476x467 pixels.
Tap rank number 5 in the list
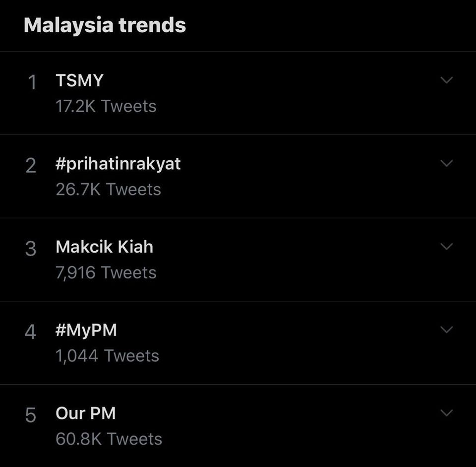[31, 415]
